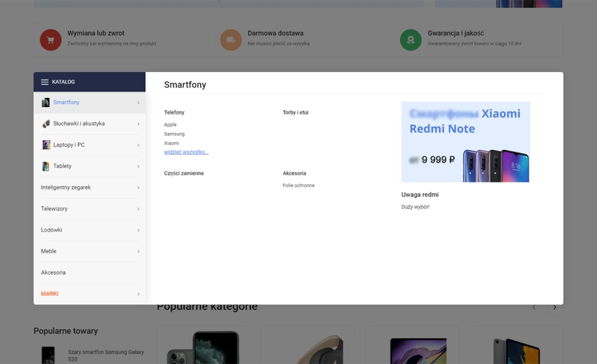Click the Smartfony category phone icon
The height and width of the screenshot is (364, 597).
[x=45, y=103]
